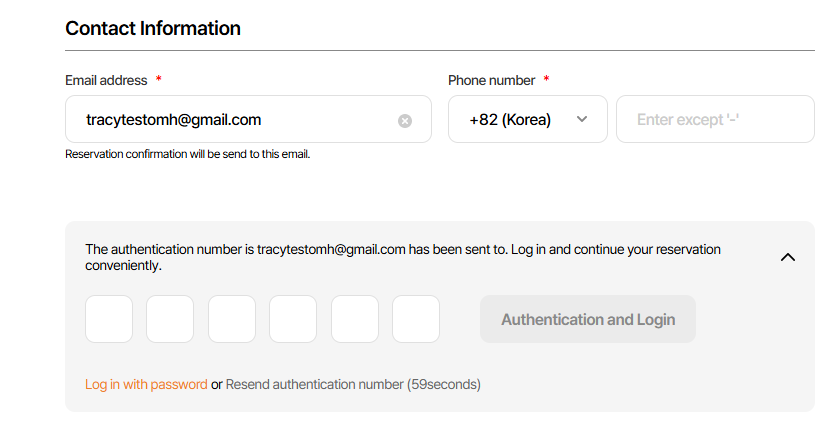This screenshot has height=435, width=830.
Task: Select the third authentication digit box
Action: pyautogui.click(x=232, y=319)
